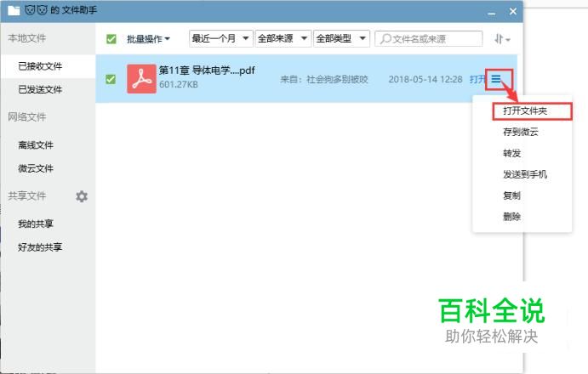
Task: Click the sort order icon beside the search box
Action: click(502, 39)
